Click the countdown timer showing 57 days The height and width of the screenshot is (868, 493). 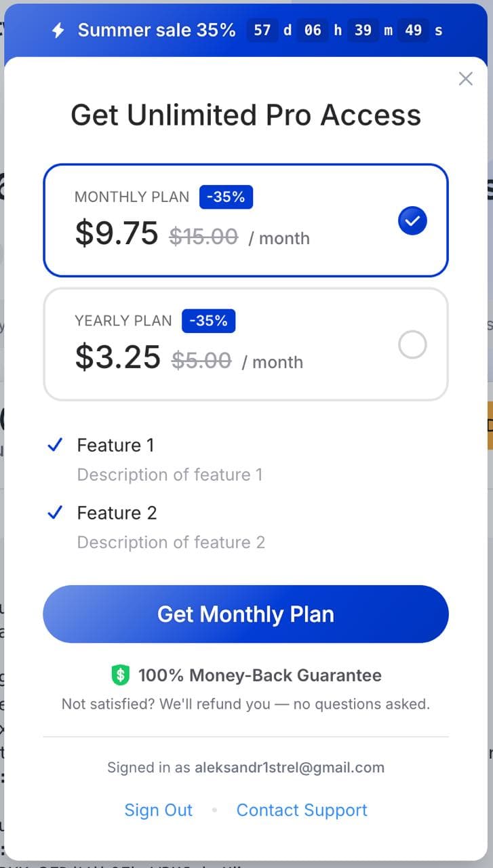(x=262, y=30)
